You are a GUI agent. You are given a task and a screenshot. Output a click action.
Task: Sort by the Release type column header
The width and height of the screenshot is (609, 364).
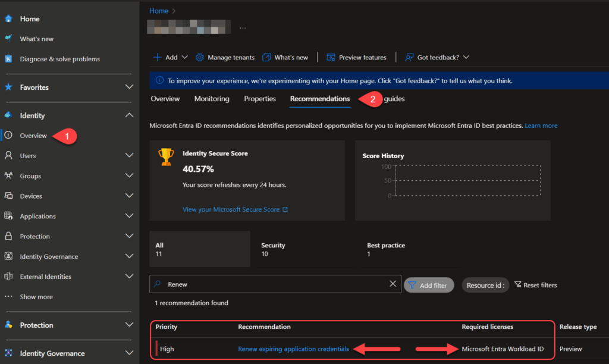click(x=578, y=327)
